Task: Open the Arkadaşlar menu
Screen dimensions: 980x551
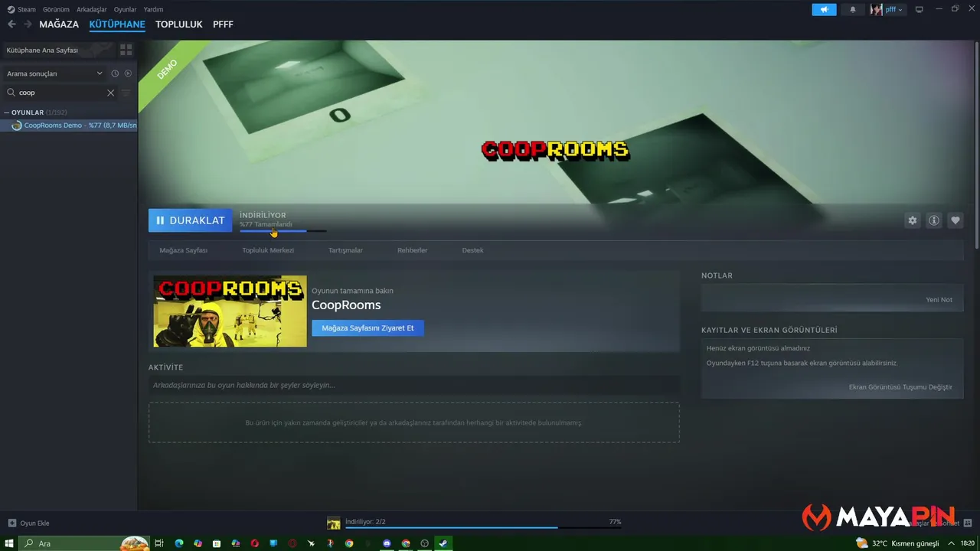Action: coord(92,9)
